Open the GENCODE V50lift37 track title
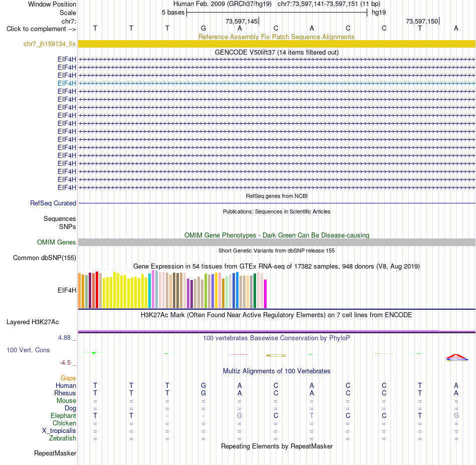This screenshot has width=476, height=465. [277, 52]
